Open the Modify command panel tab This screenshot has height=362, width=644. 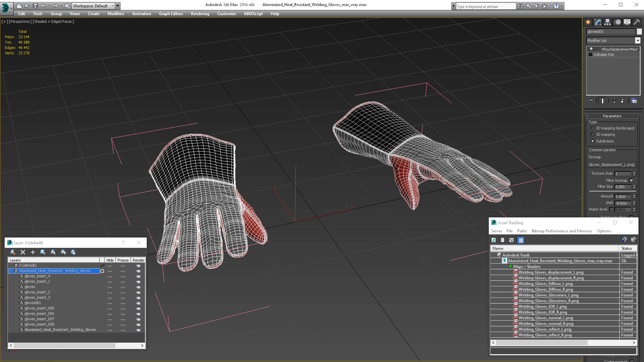pos(598,22)
